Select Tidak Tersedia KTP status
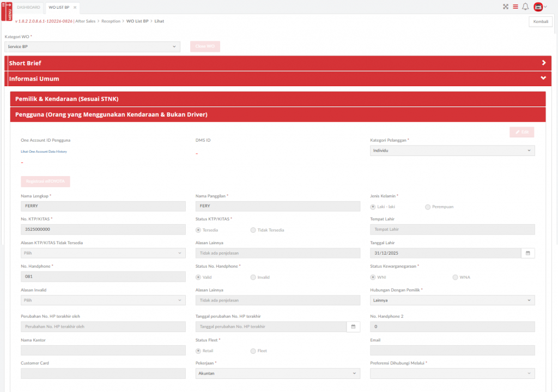558x392 pixels. 253,230
